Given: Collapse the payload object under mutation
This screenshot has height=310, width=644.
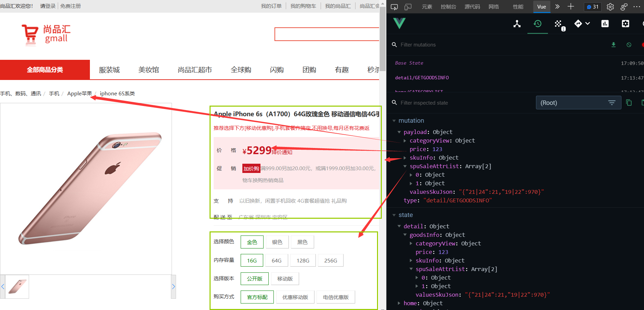Looking at the screenshot, I should 399,132.
